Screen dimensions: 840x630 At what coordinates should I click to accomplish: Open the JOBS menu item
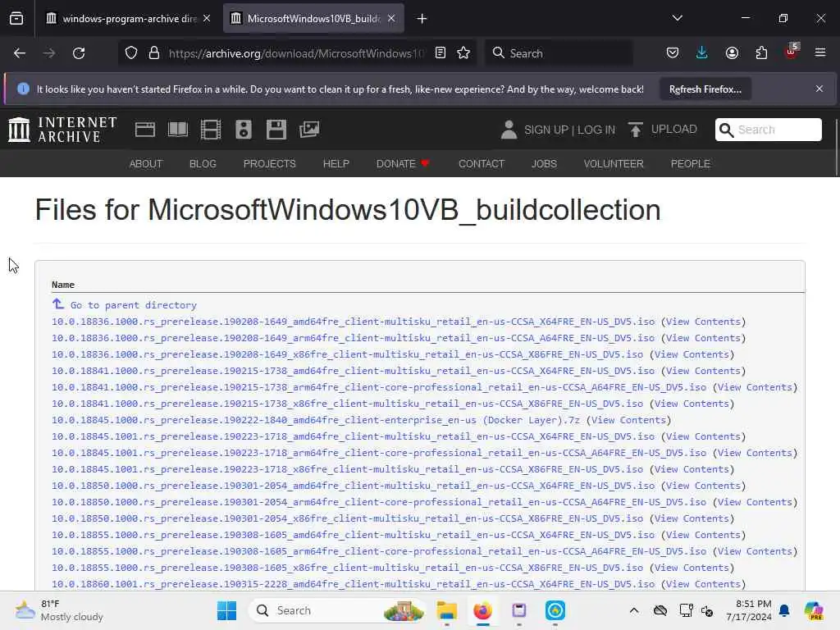pyautogui.click(x=544, y=164)
